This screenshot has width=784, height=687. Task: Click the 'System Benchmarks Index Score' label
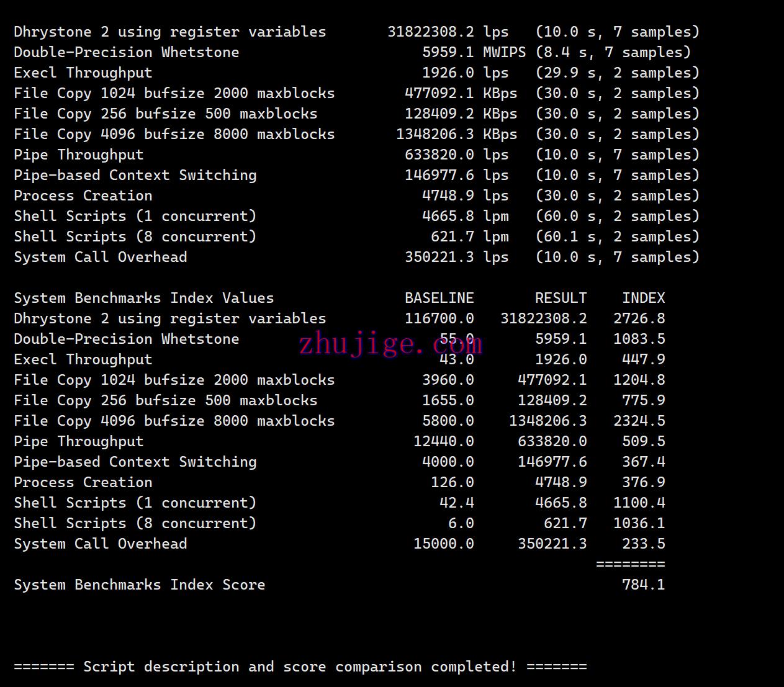tap(139, 585)
